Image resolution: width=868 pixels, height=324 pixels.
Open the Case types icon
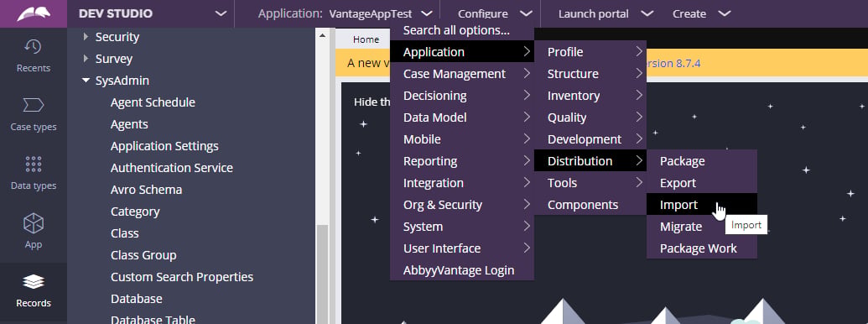pyautogui.click(x=34, y=105)
